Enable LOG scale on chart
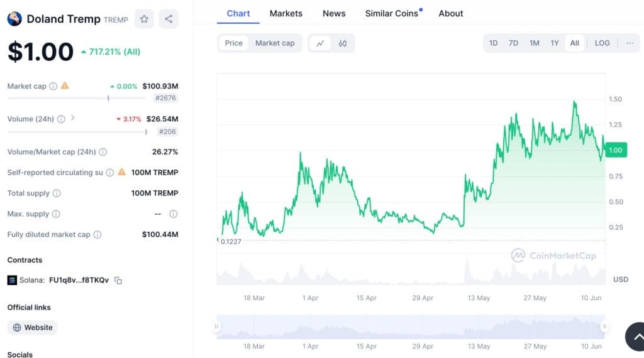This screenshot has width=644, height=358. (x=602, y=43)
